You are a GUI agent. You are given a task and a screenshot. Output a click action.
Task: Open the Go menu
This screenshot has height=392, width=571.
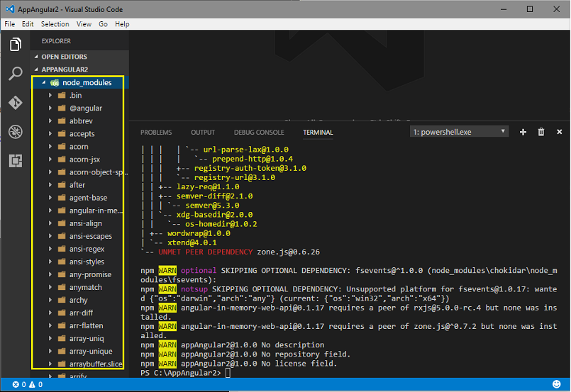coord(103,24)
